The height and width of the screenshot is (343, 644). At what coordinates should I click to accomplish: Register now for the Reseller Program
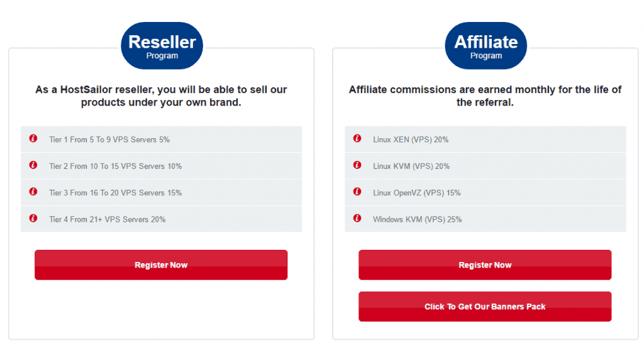point(161,265)
